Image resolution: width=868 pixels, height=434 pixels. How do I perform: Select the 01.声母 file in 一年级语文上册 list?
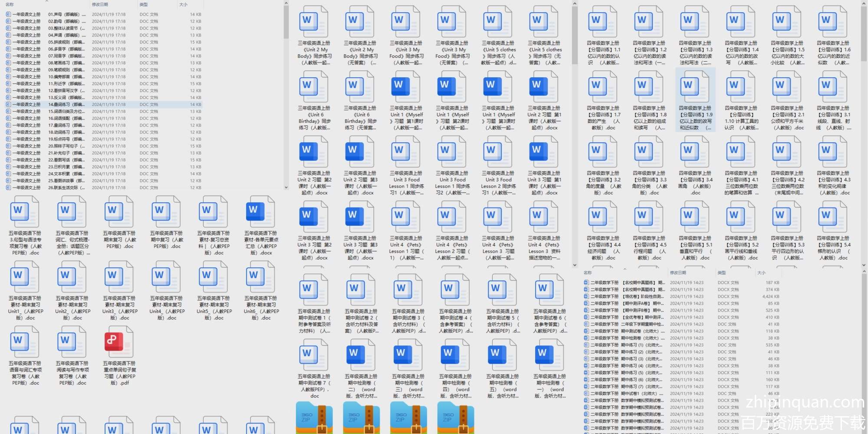65,14
